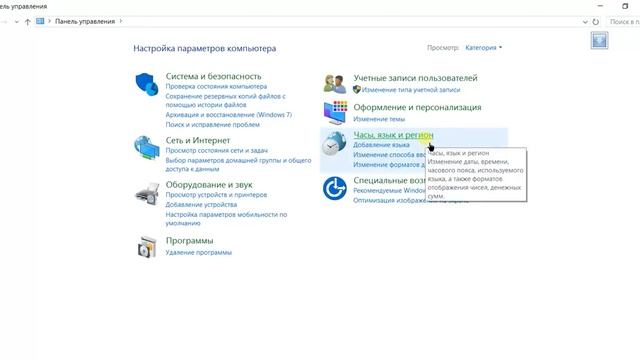The height and width of the screenshot is (360, 640).
Task: Open the Clock, Language and Region icon
Action: pos(334,144)
